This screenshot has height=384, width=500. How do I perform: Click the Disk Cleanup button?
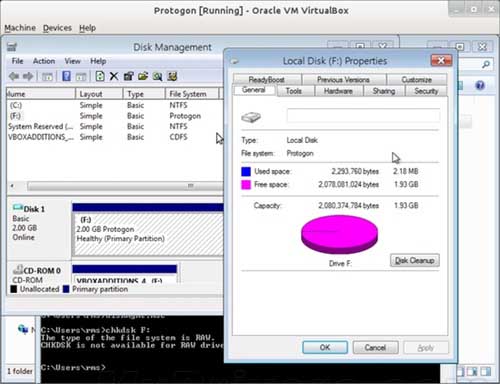coord(415,260)
